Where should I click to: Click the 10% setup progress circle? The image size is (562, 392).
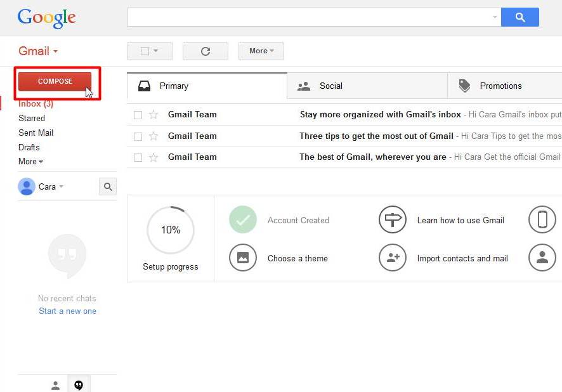point(171,230)
